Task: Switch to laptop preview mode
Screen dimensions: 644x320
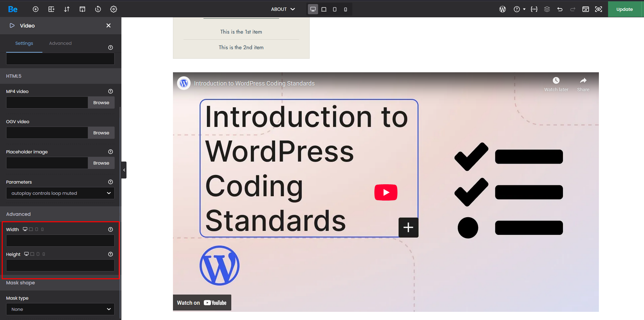Action: coord(324,9)
